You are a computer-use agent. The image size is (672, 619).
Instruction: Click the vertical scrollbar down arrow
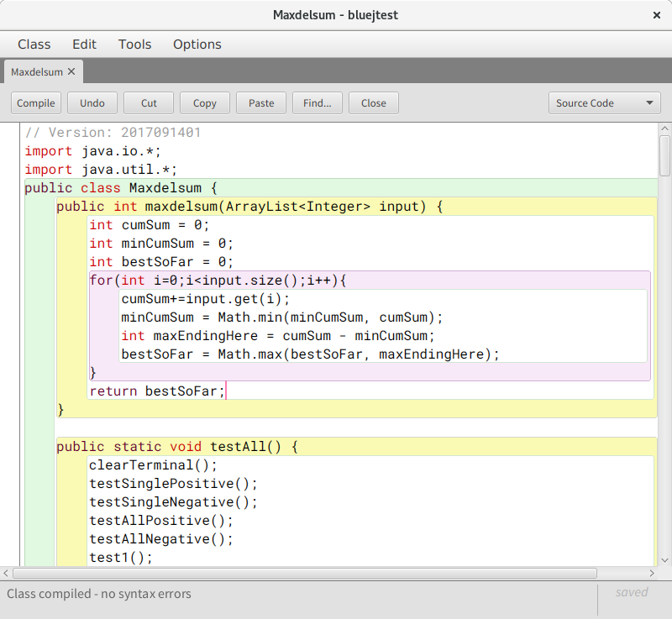(x=664, y=560)
